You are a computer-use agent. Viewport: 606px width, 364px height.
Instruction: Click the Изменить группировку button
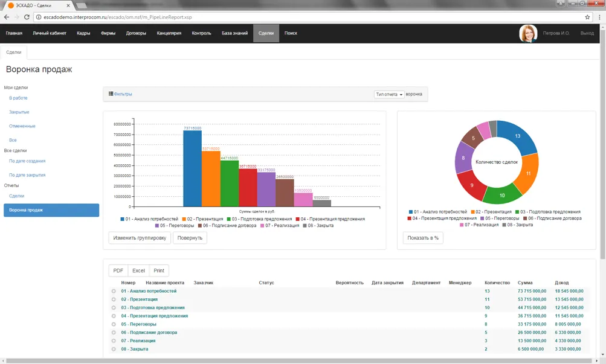[x=140, y=238]
